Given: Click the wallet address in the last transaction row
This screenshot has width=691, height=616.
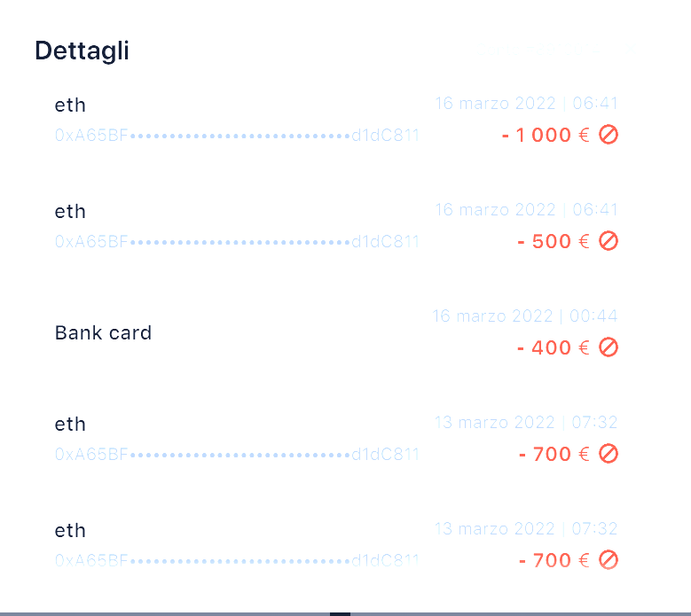Looking at the screenshot, I should pos(237,561).
